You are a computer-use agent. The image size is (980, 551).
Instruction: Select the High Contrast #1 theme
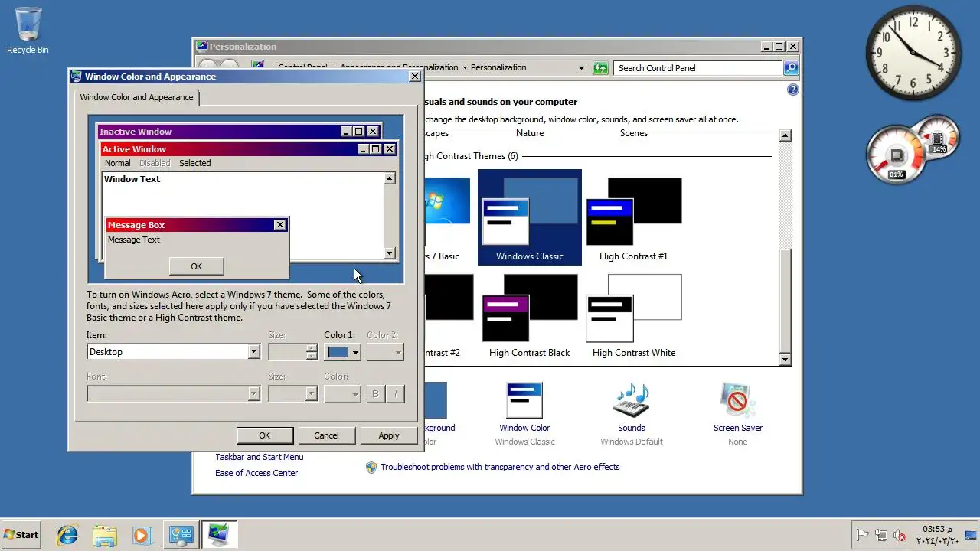(634, 217)
